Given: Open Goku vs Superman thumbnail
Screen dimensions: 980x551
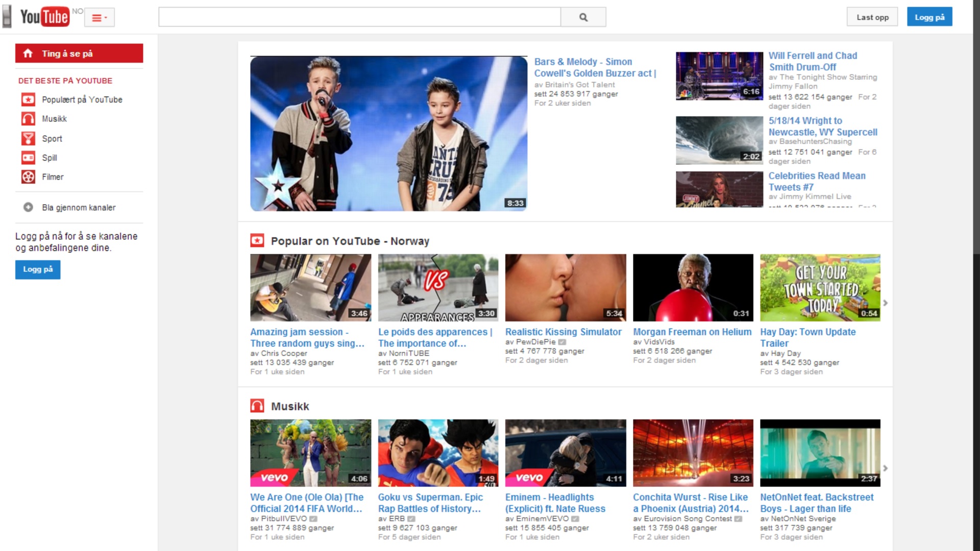Looking at the screenshot, I should (x=438, y=453).
